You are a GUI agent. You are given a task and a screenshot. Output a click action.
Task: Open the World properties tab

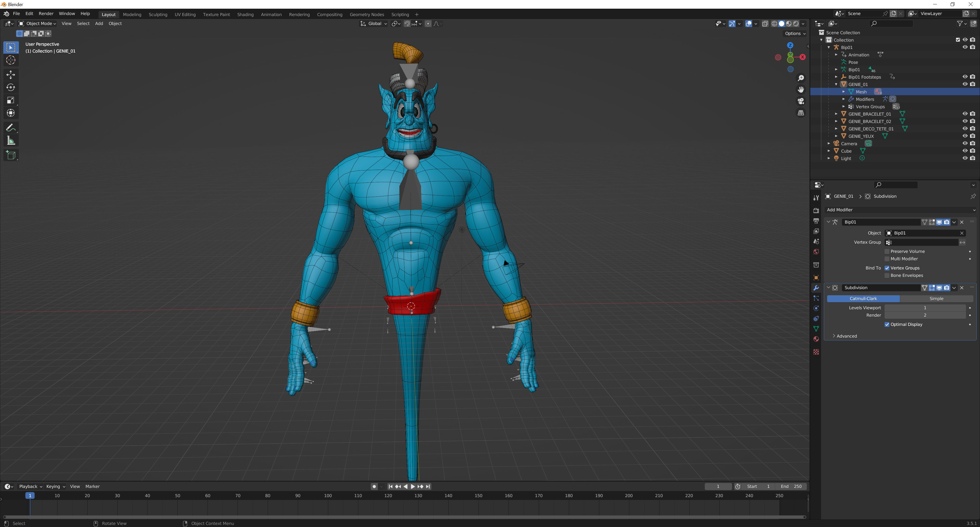click(816, 252)
